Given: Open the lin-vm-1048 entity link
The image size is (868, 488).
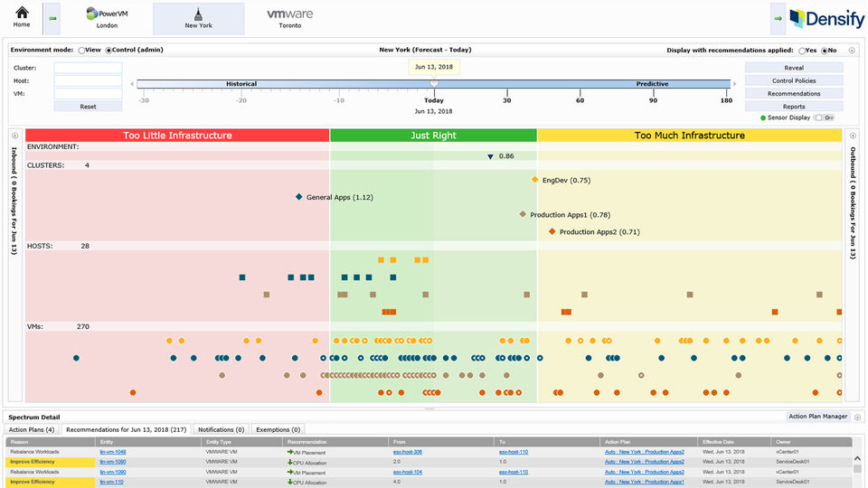Looking at the screenshot, I should pyautogui.click(x=113, y=452).
